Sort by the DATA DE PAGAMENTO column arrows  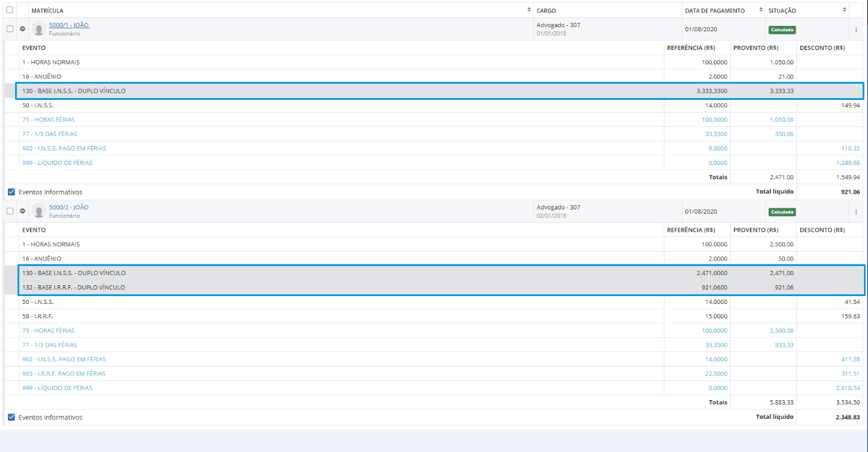click(x=761, y=10)
